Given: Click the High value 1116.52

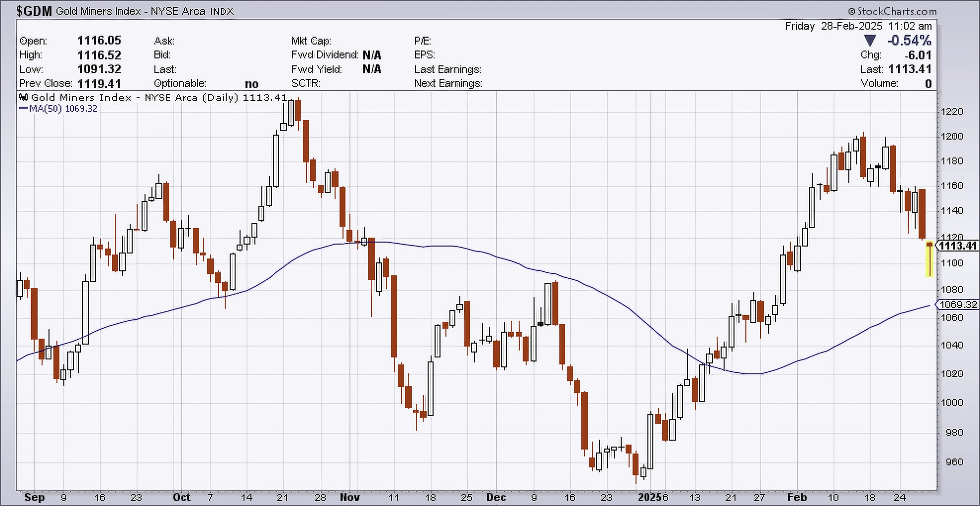Looking at the screenshot, I should tap(99, 55).
